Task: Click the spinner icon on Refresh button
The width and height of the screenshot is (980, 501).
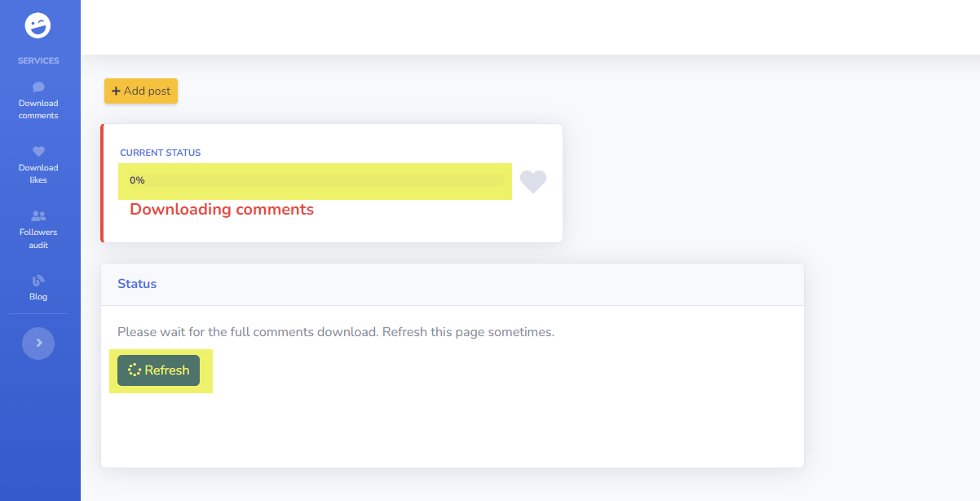Action: (135, 370)
